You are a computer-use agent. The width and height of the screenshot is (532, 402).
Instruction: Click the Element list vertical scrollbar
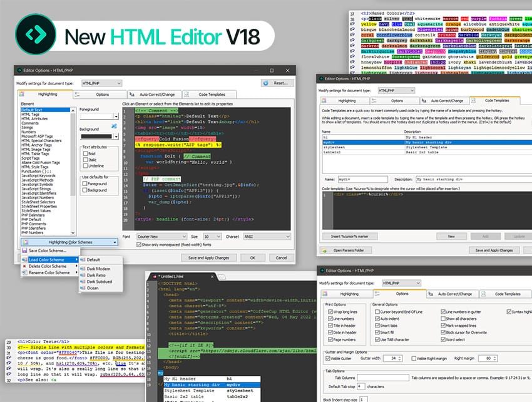[73, 154]
